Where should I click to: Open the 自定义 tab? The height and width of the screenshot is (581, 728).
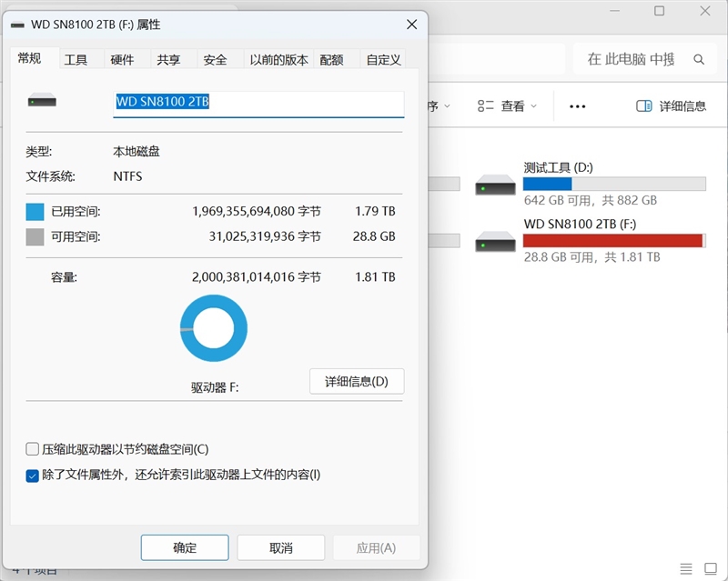tap(383, 60)
